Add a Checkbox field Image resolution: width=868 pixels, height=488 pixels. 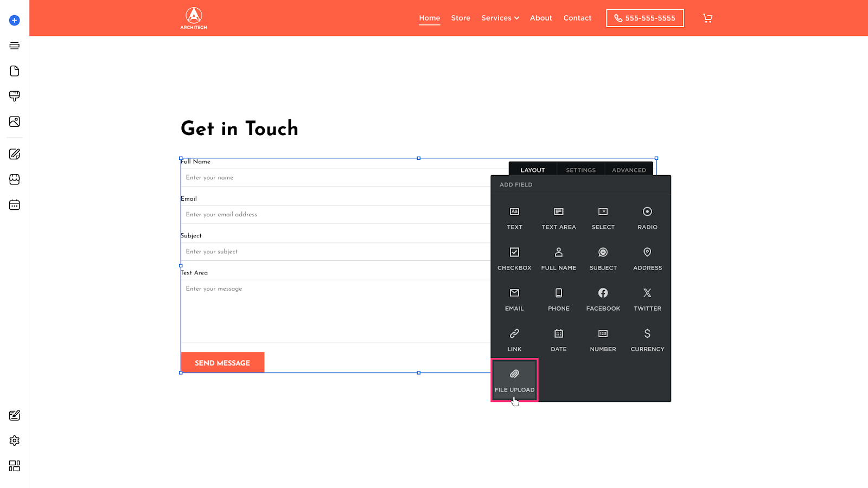[514, 259]
